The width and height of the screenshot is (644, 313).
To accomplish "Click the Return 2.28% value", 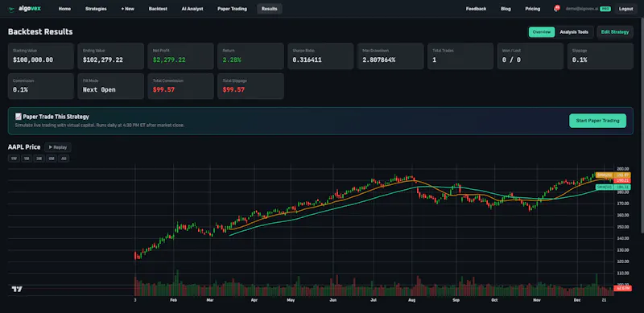I will tap(232, 60).
